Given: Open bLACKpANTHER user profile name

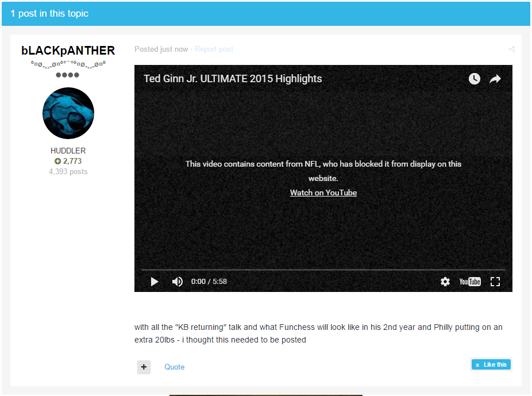Looking at the screenshot, I should (x=68, y=51).
